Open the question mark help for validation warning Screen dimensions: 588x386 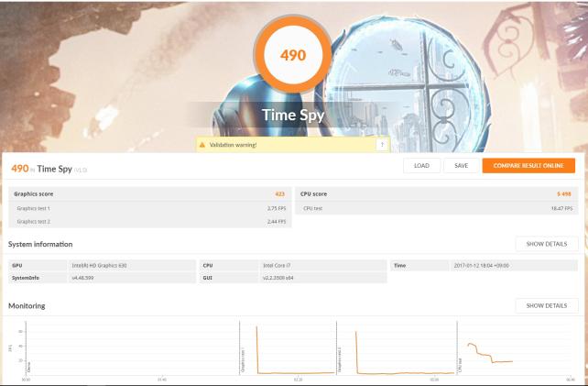pos(382,145)
